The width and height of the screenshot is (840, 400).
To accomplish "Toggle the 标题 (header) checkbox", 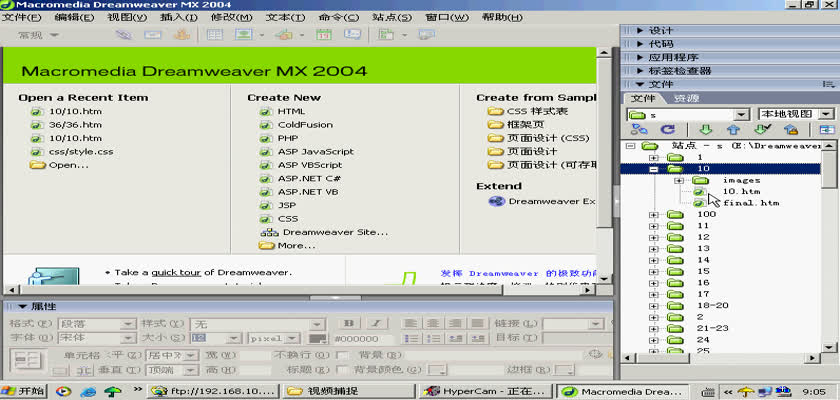I will point(341,369).
